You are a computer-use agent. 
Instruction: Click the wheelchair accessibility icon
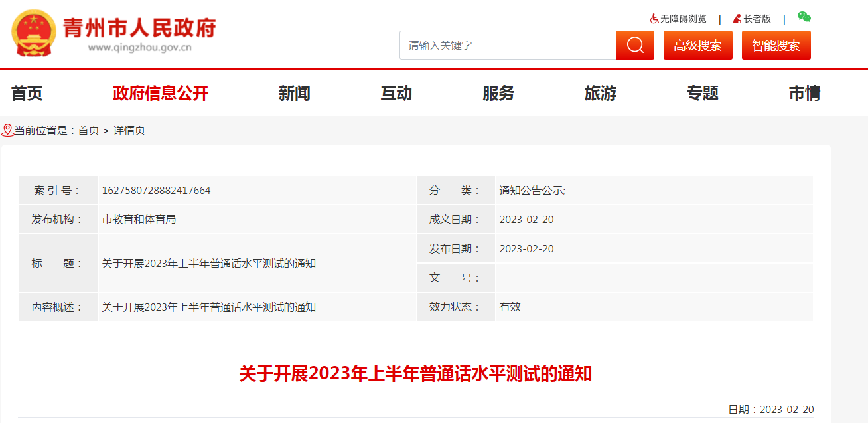click(x=654, y=19)
